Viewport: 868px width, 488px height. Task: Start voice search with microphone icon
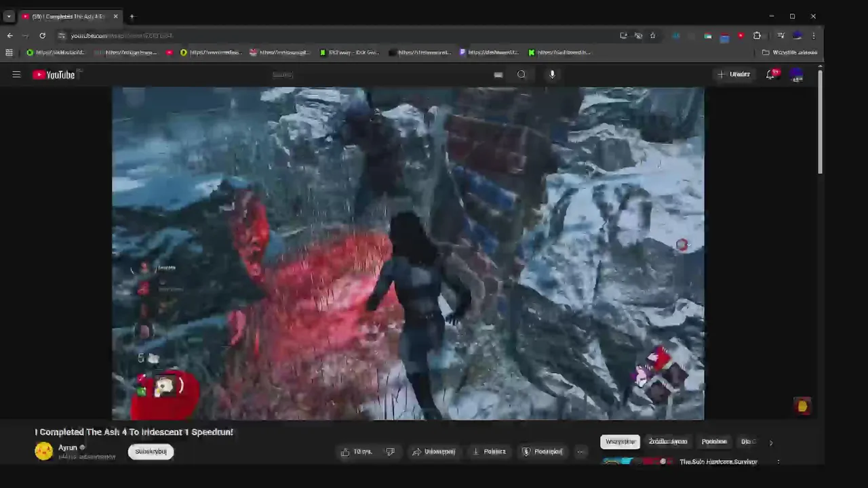(552, 75)
